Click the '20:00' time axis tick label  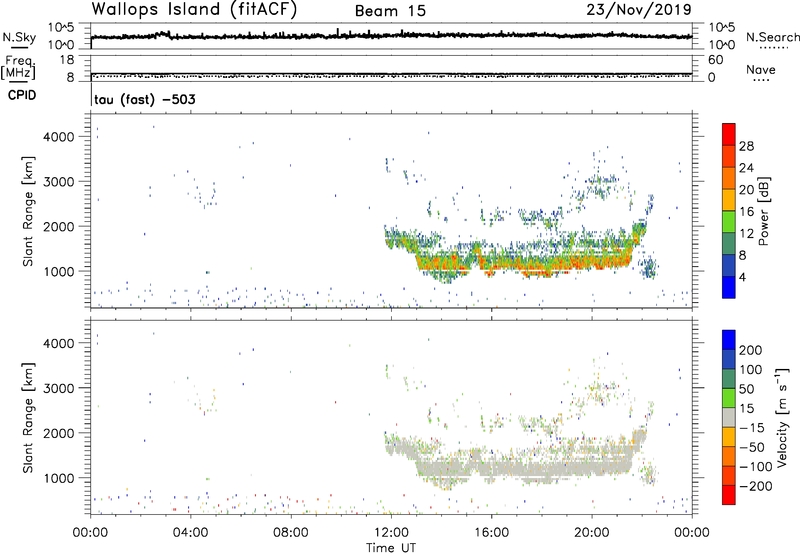(x=592, y=533)
